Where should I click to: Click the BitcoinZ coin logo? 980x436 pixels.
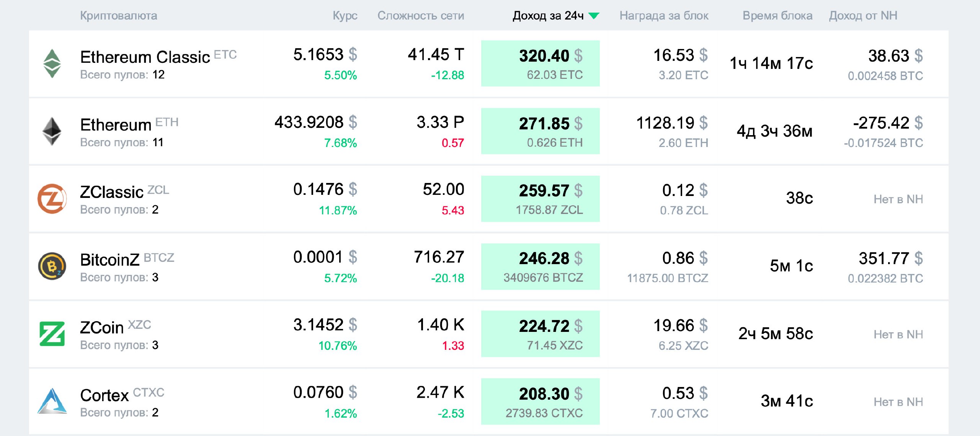(x=52, y=266)
